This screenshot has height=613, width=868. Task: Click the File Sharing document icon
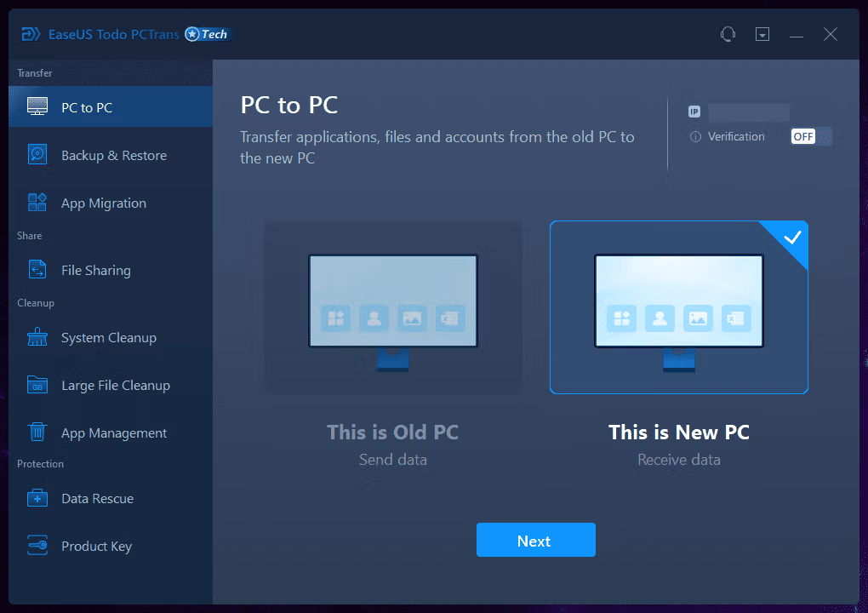click(x=37, y=270)
